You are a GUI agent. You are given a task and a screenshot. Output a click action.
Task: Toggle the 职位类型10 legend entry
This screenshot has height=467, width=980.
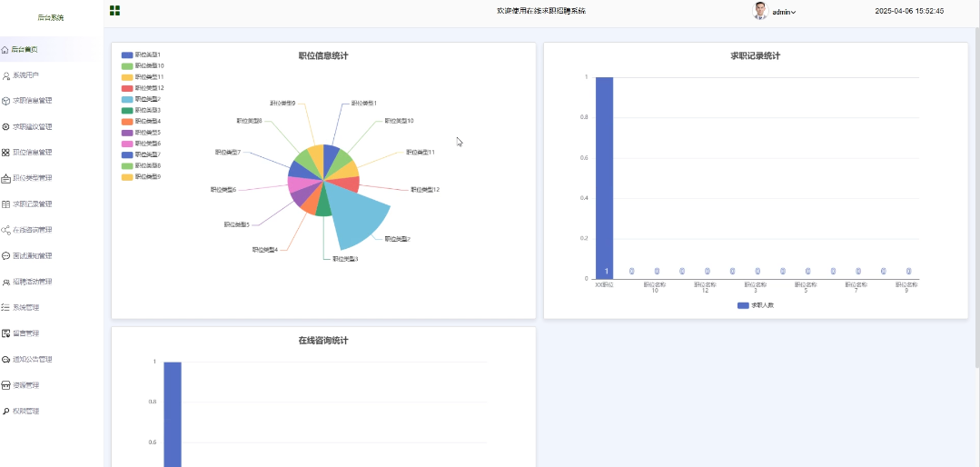click(x=143, y=65)
